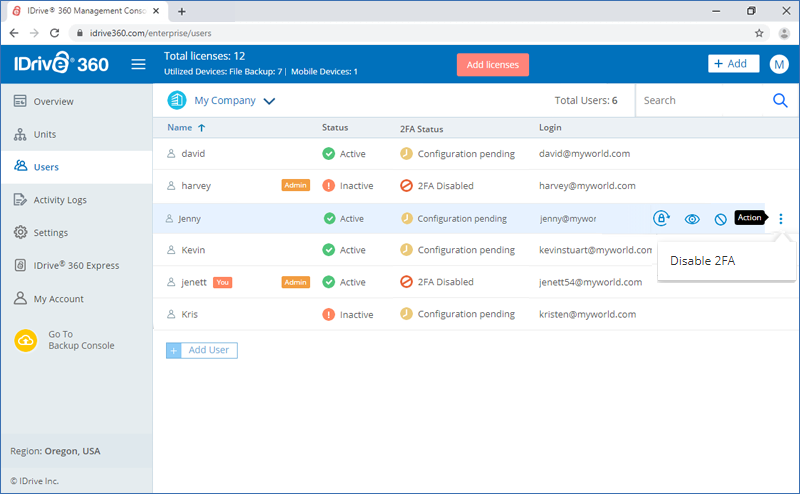Click the plus icon on Add User
Screen dimensions: 800x494
[x=173, y=351]
